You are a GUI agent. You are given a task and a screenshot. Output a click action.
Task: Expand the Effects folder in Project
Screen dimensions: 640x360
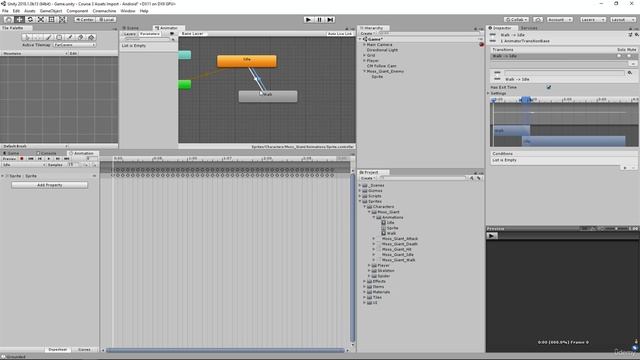click(364, 281)
